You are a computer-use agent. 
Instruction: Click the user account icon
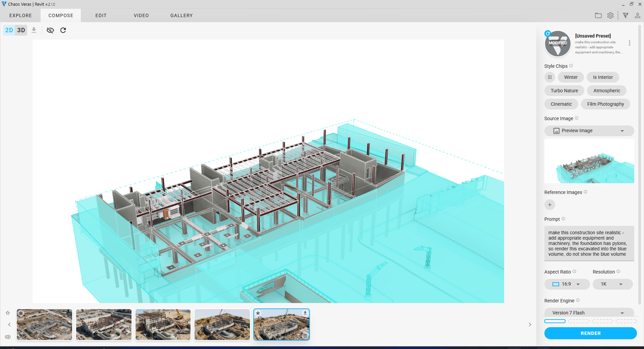637,15
